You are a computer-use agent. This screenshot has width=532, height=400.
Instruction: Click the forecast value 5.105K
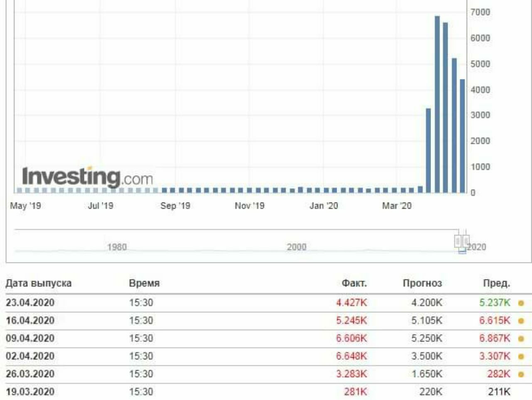427,321
